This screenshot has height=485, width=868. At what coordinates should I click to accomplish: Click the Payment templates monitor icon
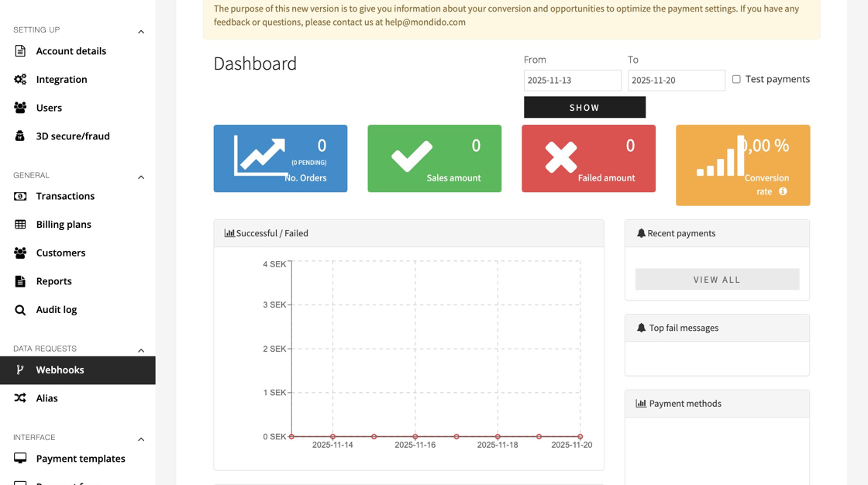(20, 459)
